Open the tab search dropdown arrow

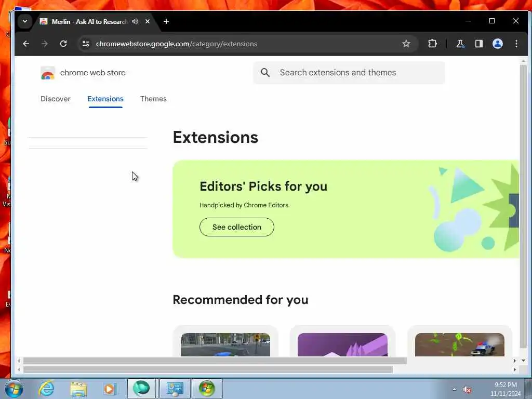25,21
